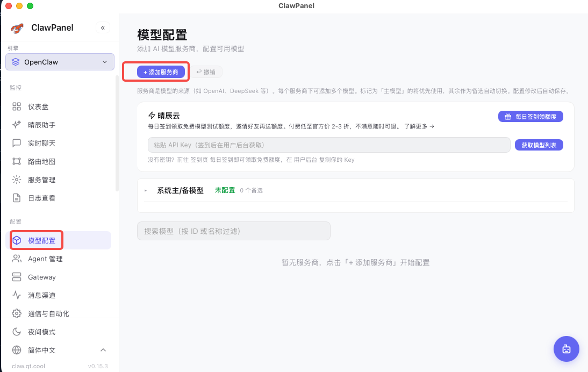Click the cube icon beside 模型配置
This screenshot has height=372, width=588.
(x=17, y=240)
